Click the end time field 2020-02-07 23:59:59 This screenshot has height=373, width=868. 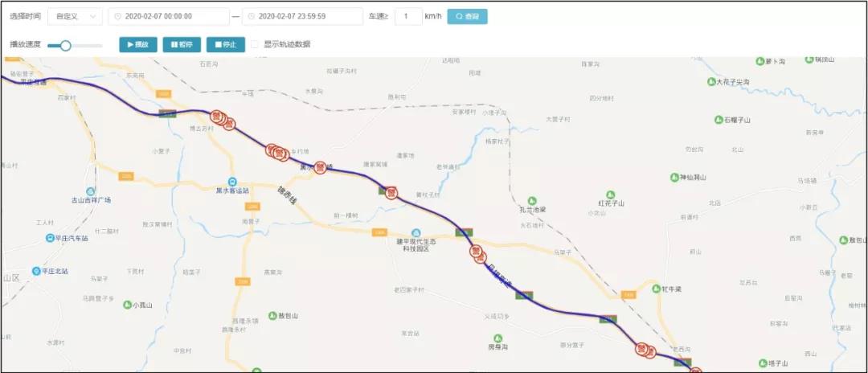(x=302, y=17)
